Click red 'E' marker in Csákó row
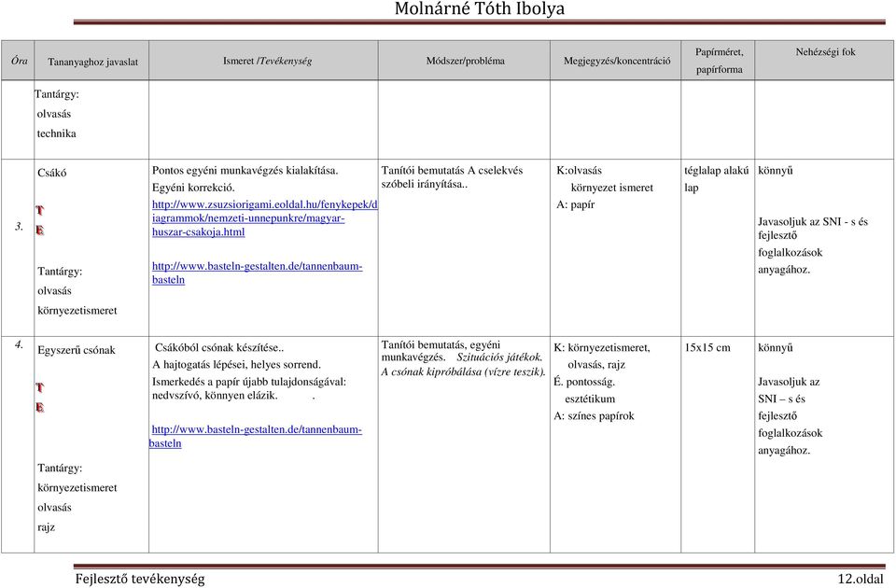896x588 pixels. pos(39,231)
